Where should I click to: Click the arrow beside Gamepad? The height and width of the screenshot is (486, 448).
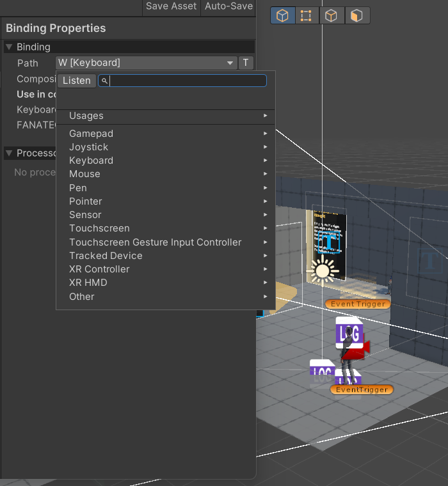tap(265, 134)
